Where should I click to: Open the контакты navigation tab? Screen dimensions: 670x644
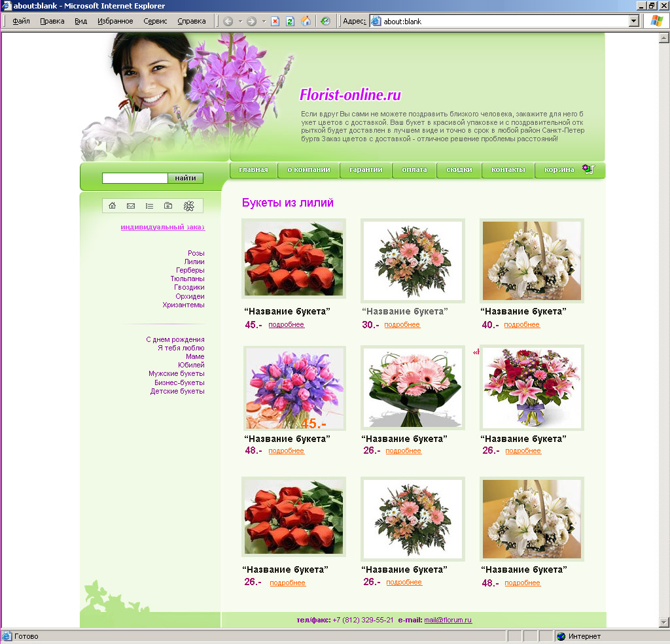point(508,169)
